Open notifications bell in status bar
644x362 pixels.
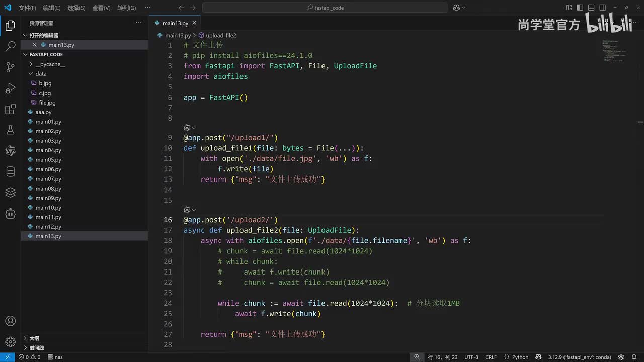click(x=635, y=357)
